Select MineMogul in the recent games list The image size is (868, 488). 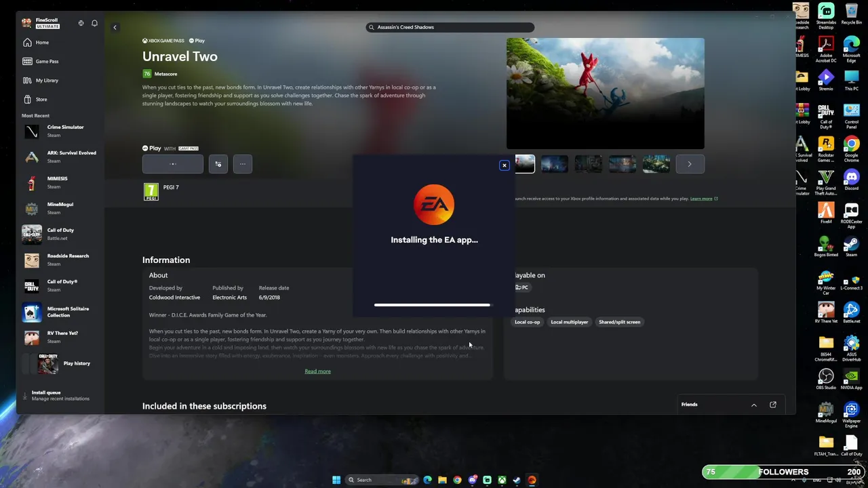coord(60,208)
